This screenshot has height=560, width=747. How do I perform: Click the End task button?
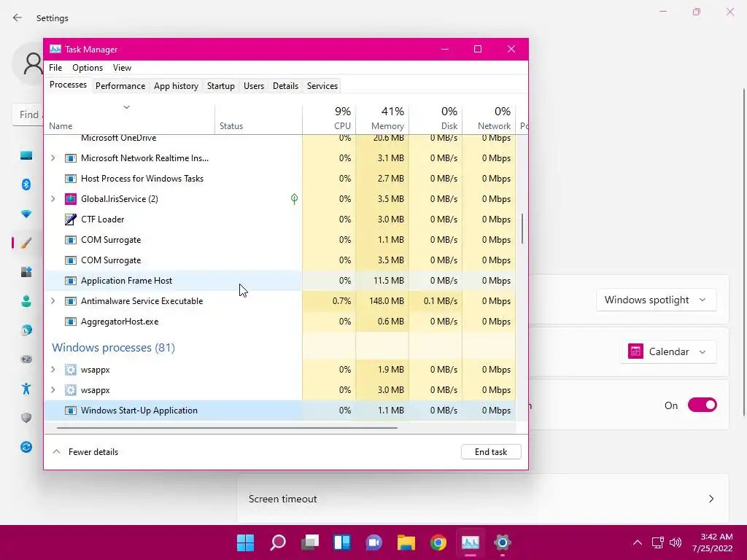pos(491,452)
